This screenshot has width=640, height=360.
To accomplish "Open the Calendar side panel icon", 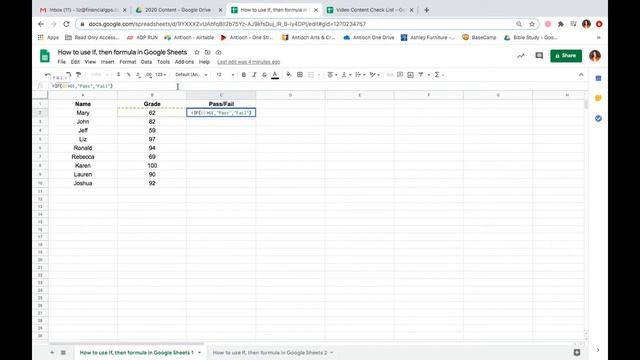I will pyautogui.click(x=598, y=78).
